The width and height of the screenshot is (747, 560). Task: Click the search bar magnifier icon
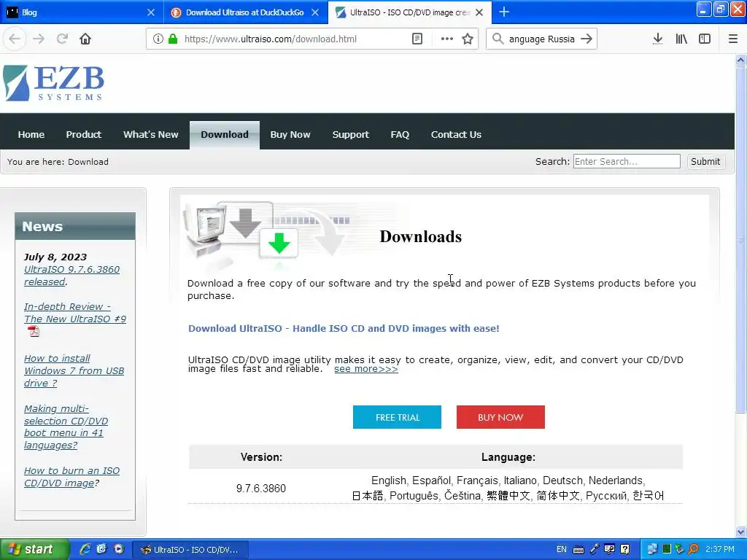[x=498, y=39]
